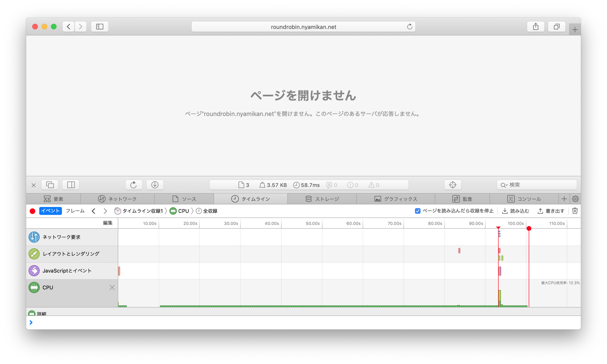This screenshot has width=607, height=364.
Task: Clear timeline recording with trash icon
Action: point(575,211)
